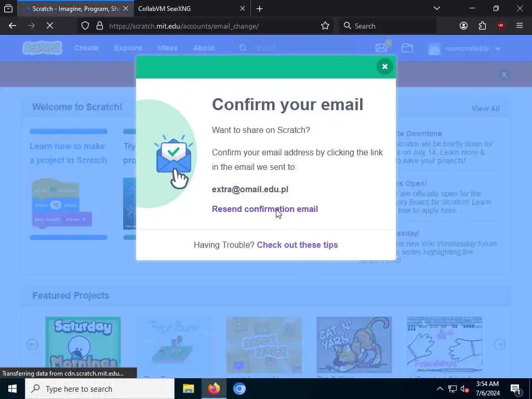Open the muted volume tray icon
532x399 pixels.
pyautogui.click(x=465, y=389)
